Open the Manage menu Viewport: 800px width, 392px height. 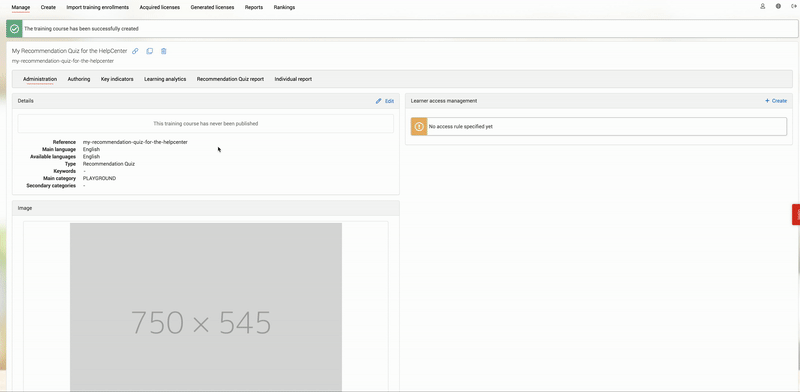point(21,8)
